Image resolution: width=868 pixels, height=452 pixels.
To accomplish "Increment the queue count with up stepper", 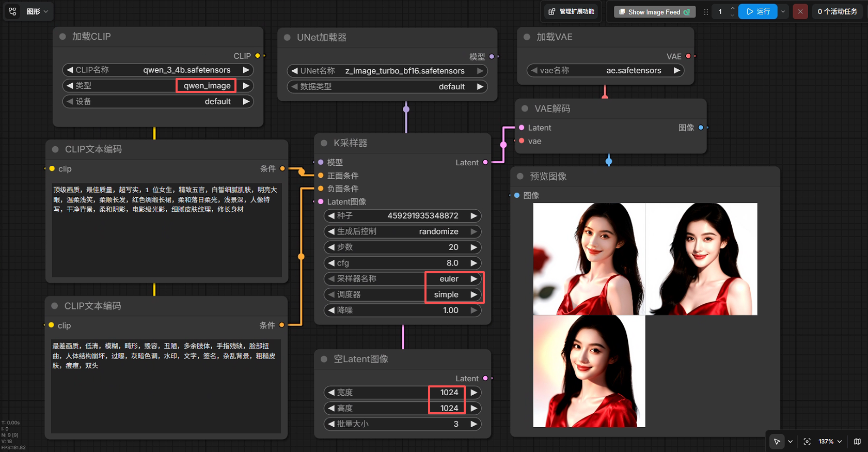I will (x=732, y=8).
